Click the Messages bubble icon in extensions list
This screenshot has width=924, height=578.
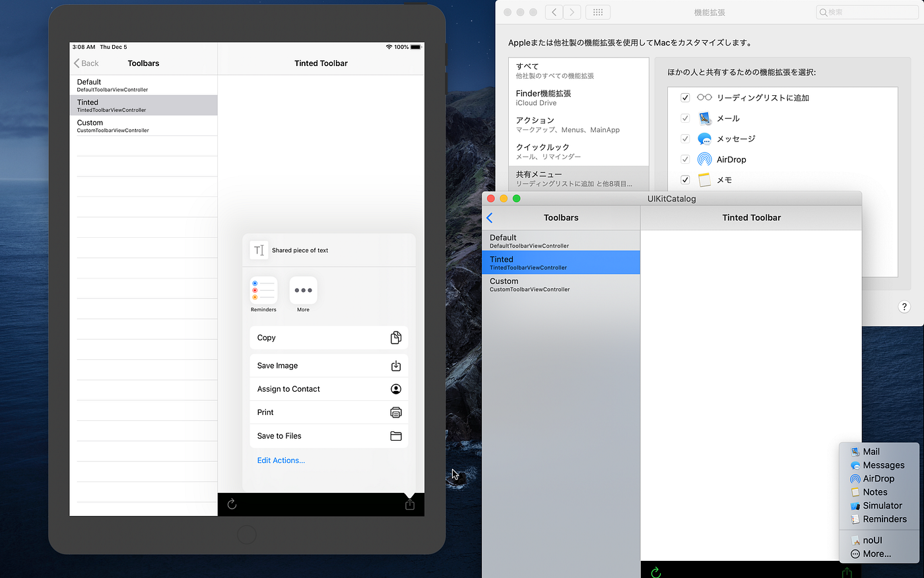tap(704, 139)
